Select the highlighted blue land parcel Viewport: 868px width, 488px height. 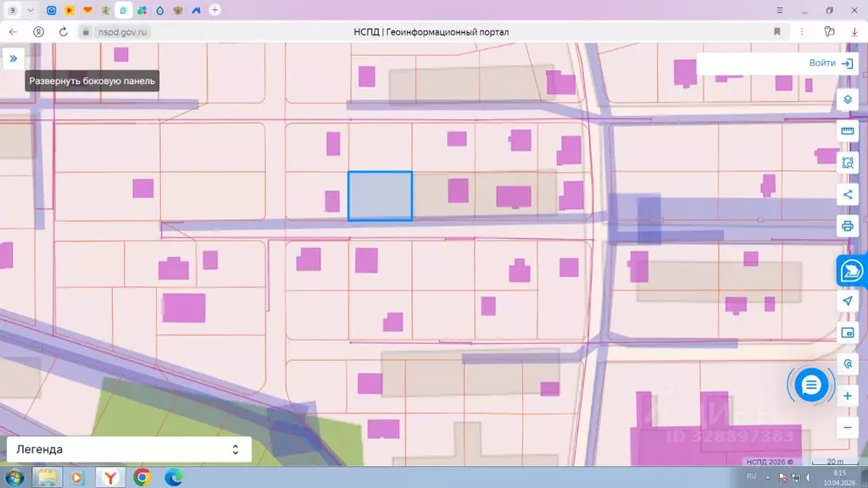[380, 196]
